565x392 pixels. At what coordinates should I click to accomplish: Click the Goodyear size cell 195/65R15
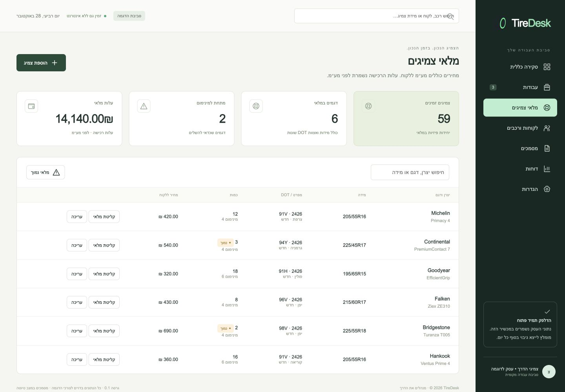click(354, 274)
